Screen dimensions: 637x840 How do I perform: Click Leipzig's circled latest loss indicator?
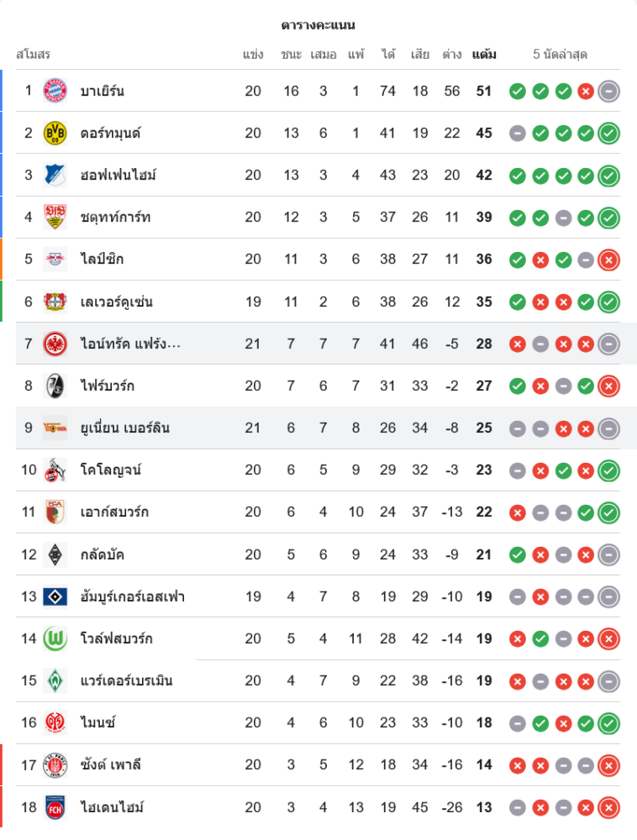(609, 260)
